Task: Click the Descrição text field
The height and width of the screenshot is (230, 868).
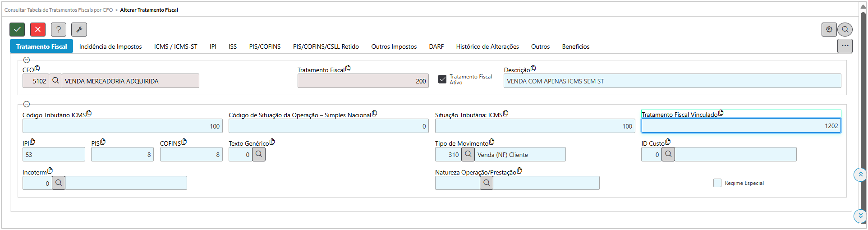Action: pos(672,81)
